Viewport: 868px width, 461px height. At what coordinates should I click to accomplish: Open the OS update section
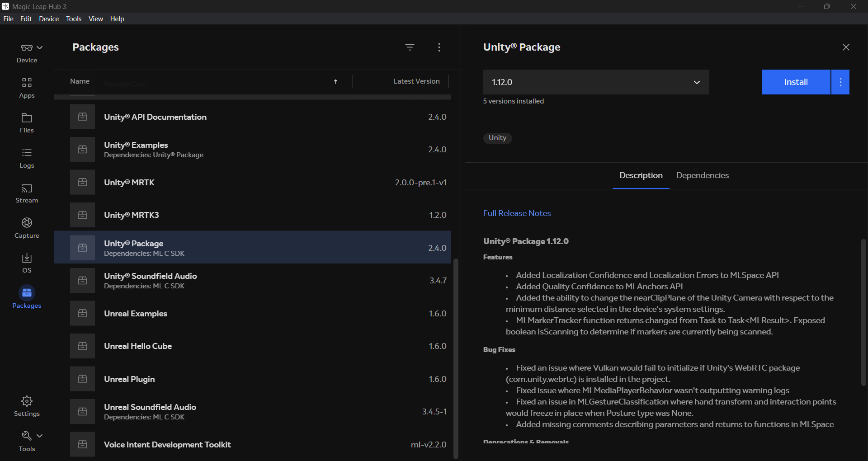tap(27, 263)
